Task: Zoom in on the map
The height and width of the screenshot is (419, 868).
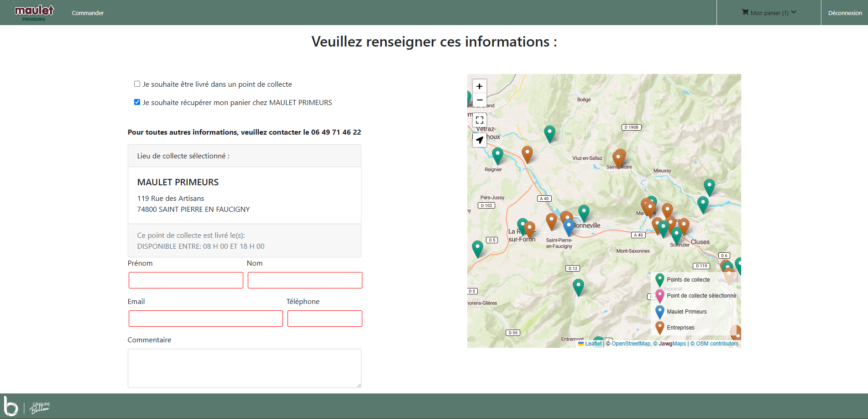Action: pos(480,86)
